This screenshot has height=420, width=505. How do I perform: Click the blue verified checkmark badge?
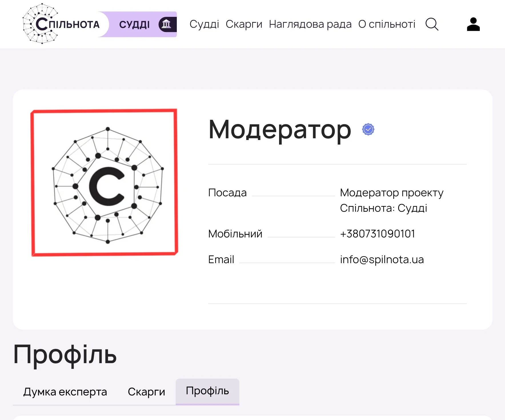pos(368,129)
